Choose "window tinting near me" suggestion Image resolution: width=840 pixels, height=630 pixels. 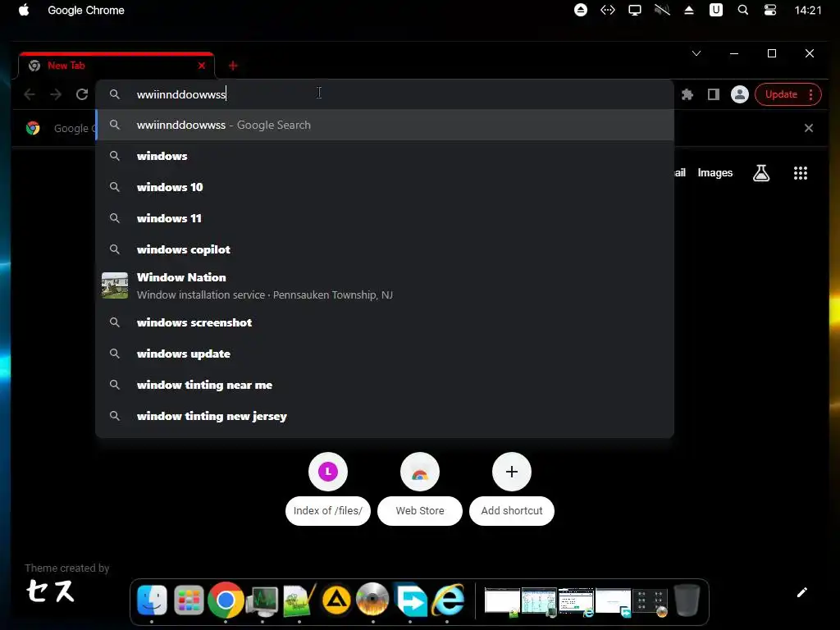point(385,385)
